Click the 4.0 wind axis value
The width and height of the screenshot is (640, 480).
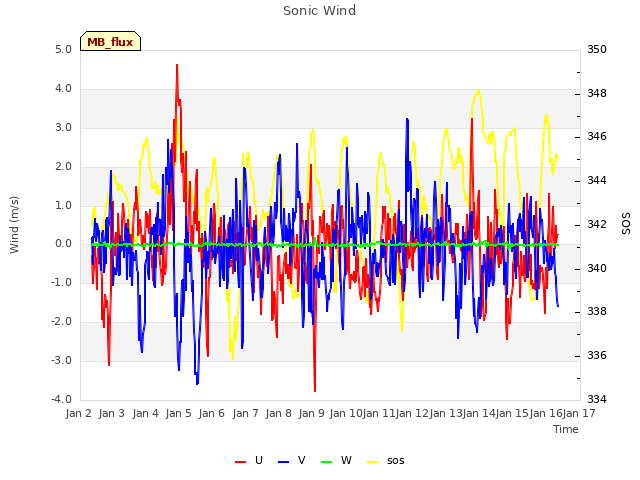(63, 89)
